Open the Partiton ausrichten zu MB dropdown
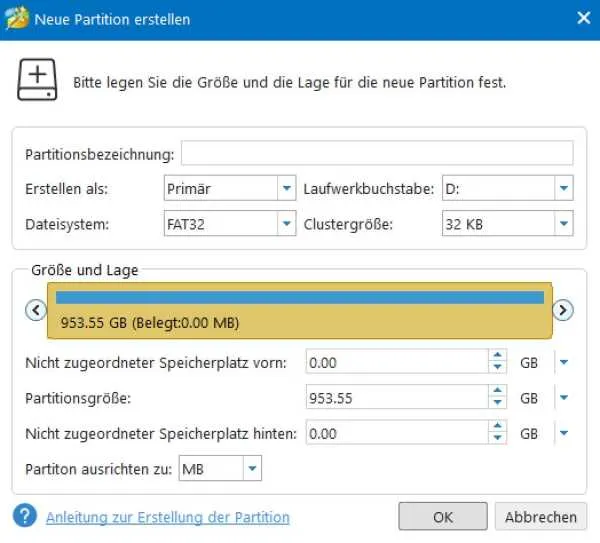 click(252, 468)
